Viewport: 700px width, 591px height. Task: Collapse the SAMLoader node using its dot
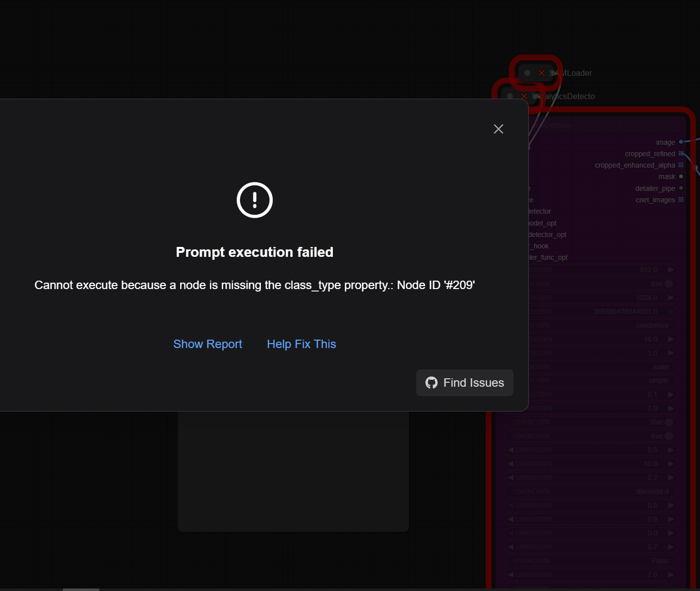click(x=527, y=73)
